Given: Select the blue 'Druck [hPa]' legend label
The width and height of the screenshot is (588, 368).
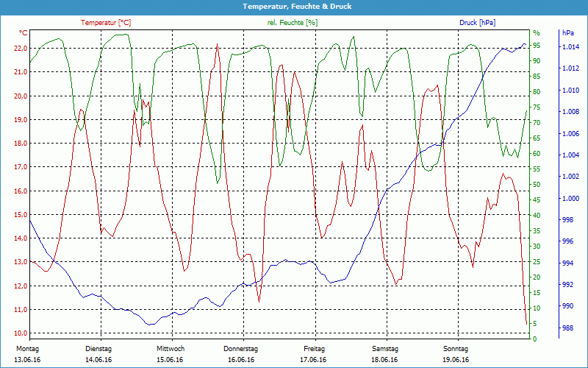Looking at the screenshot, I should 477,23.
